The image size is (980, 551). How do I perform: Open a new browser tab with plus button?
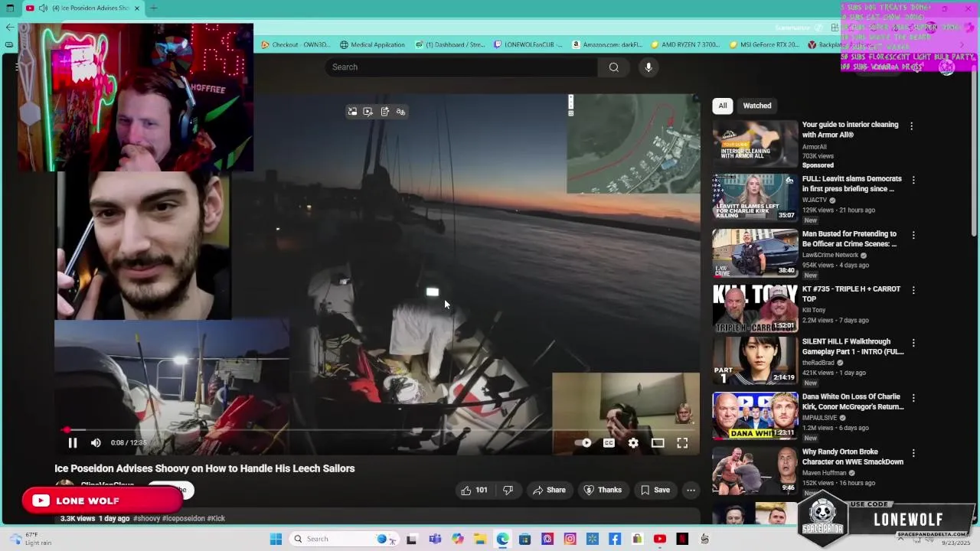tap(154, 8)
